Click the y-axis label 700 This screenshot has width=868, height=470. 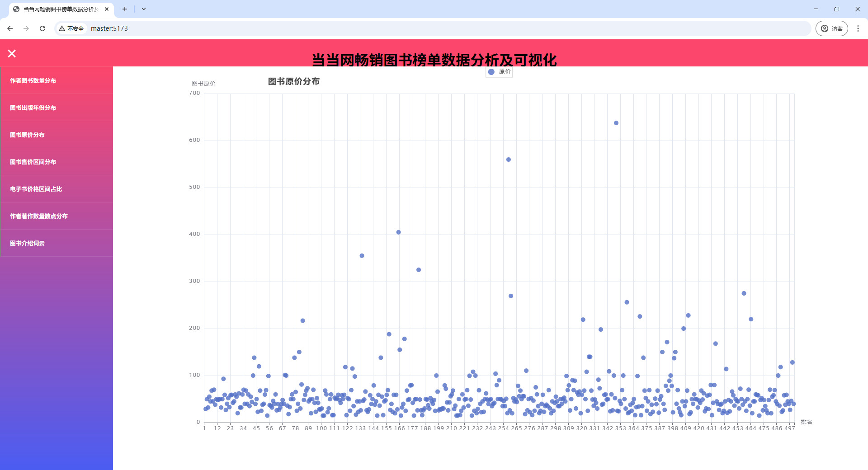point(194,93)
